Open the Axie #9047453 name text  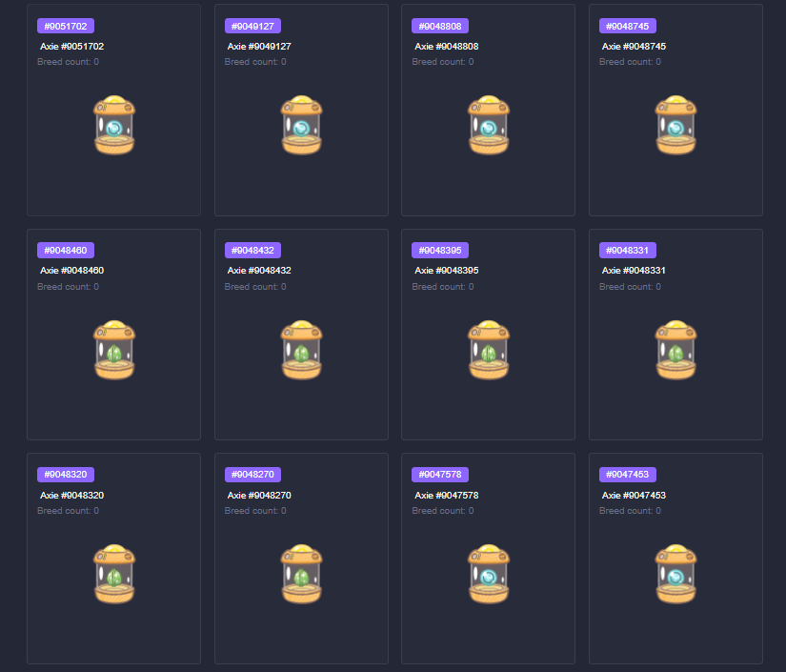635,495
